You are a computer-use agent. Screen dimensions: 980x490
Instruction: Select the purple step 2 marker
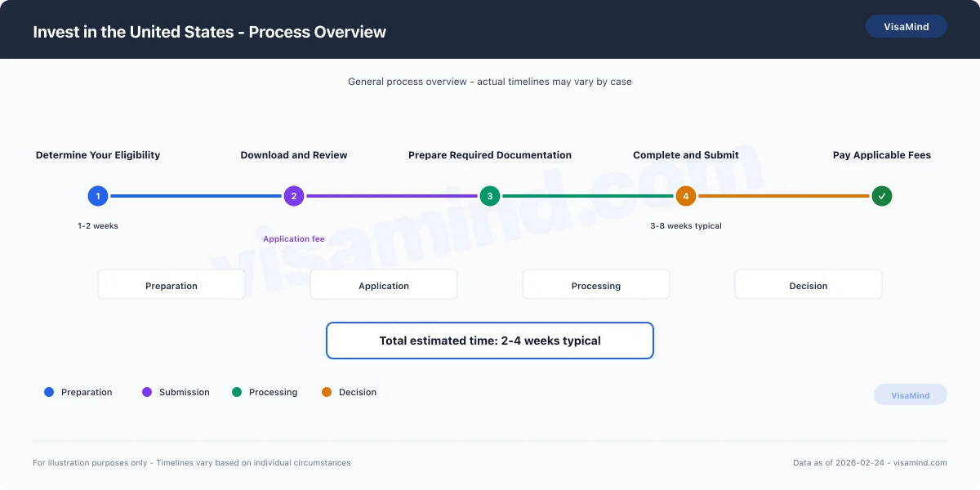[294, 196]
